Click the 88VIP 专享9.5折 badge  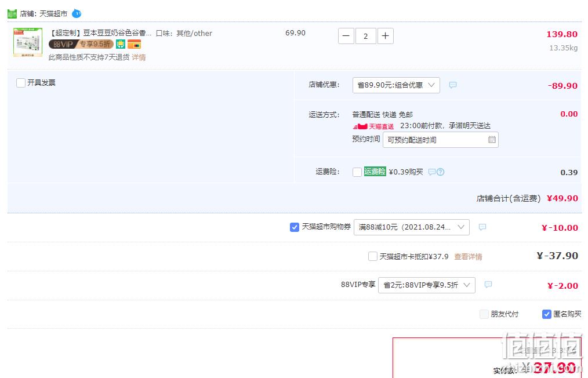81,44
